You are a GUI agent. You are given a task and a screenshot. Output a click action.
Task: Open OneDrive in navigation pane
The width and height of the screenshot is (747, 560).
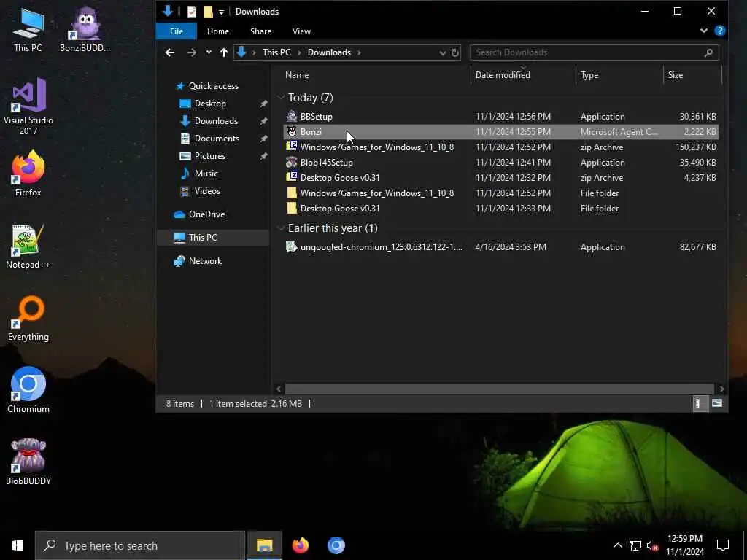206,214
